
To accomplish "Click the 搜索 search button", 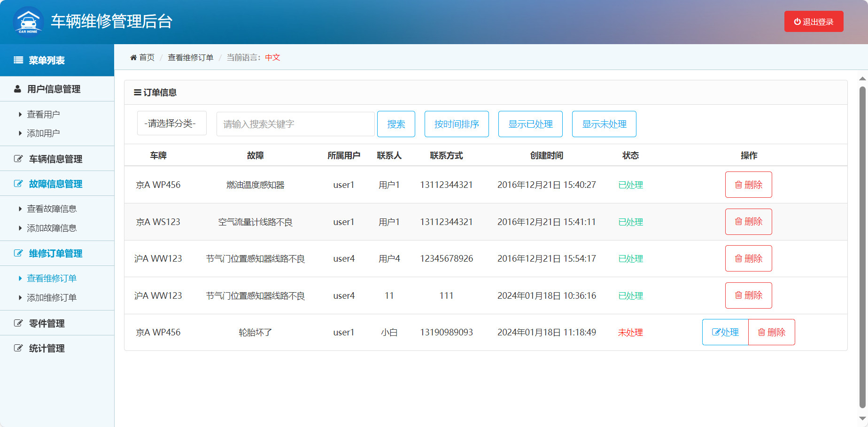I will click(x=396, y=124).
